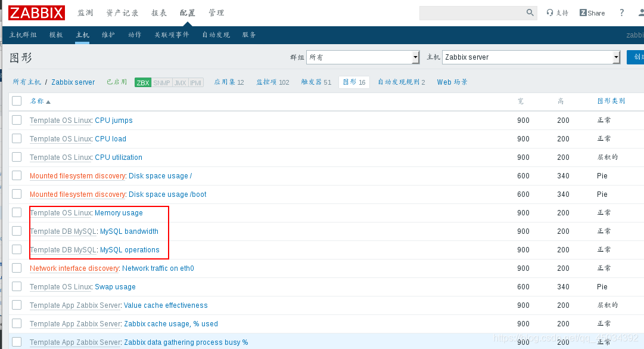Go to 关联项事件 submenu
Screen dimensions: 644x349
(172, 35)
